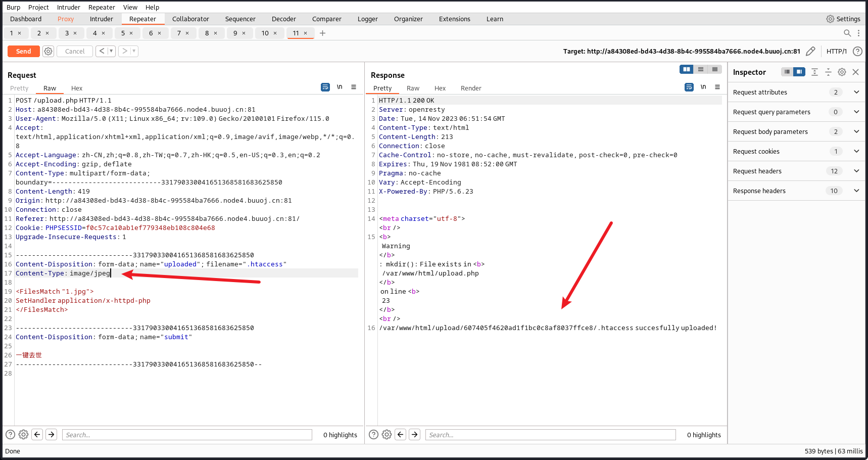This screenshot has height=460, width=868.
Task: Select Repeater tab 5
Action: (123, 33)
